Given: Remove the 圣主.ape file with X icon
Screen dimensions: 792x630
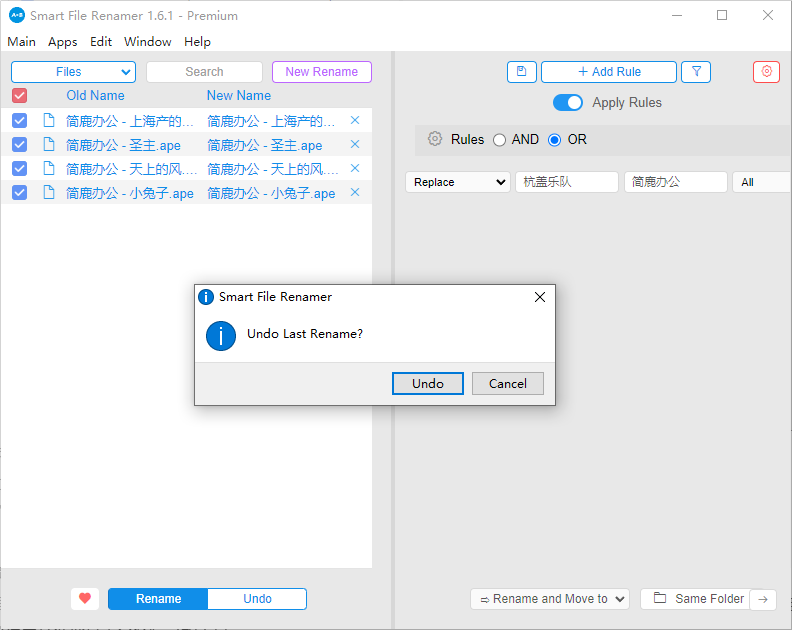Looking at the screenshot, I should [355, 145].
